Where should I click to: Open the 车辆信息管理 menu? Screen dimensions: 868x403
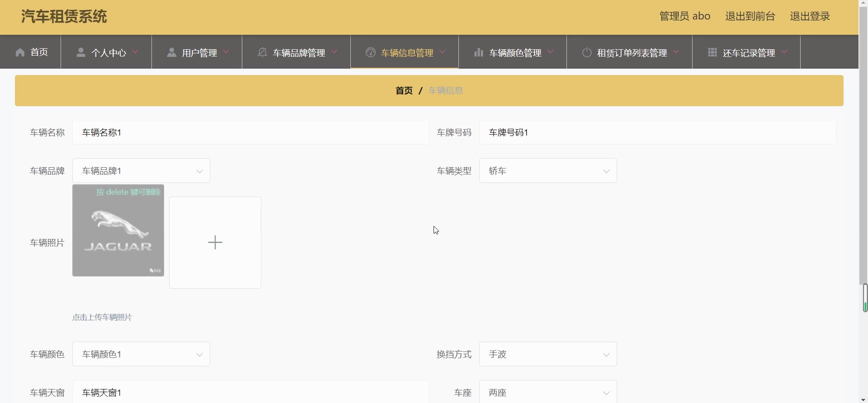405,52
